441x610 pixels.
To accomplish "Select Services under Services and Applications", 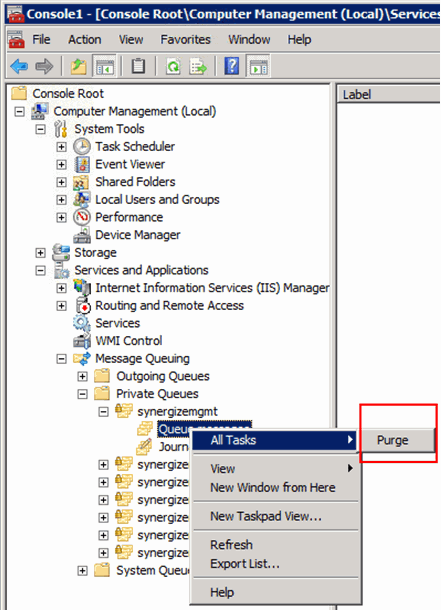I will pos(117,323).
